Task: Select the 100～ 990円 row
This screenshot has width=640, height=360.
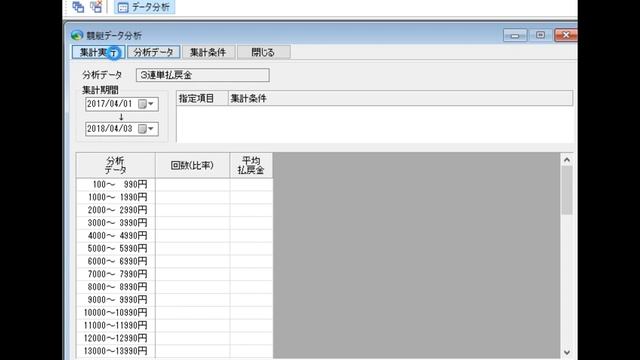Action: tap(174, 184)
